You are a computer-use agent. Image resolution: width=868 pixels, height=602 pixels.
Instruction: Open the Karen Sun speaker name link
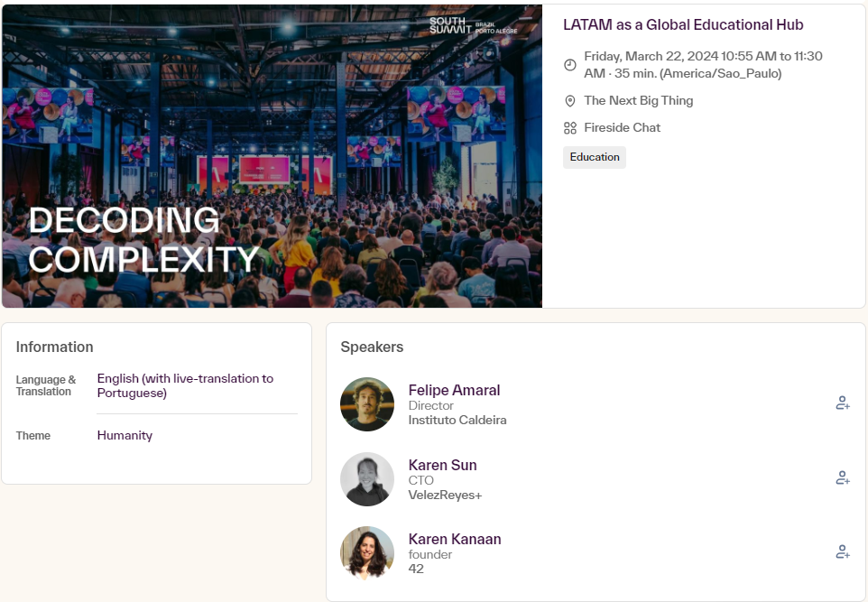point(442,465)
